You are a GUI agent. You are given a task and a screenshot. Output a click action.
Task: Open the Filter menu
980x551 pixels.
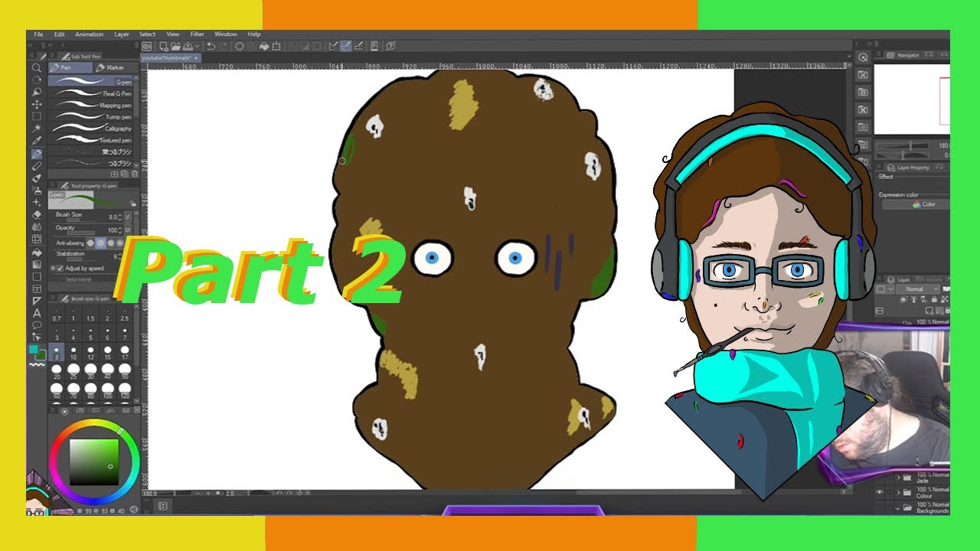198,34
